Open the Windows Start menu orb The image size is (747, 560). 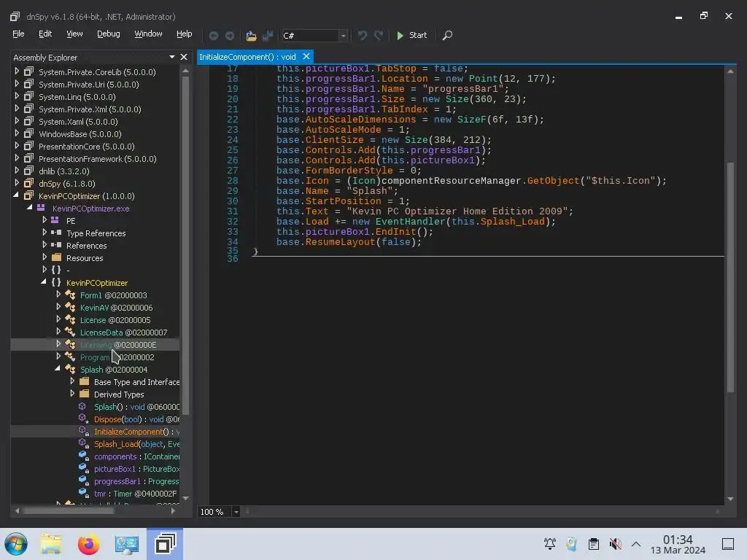point(16,544)
